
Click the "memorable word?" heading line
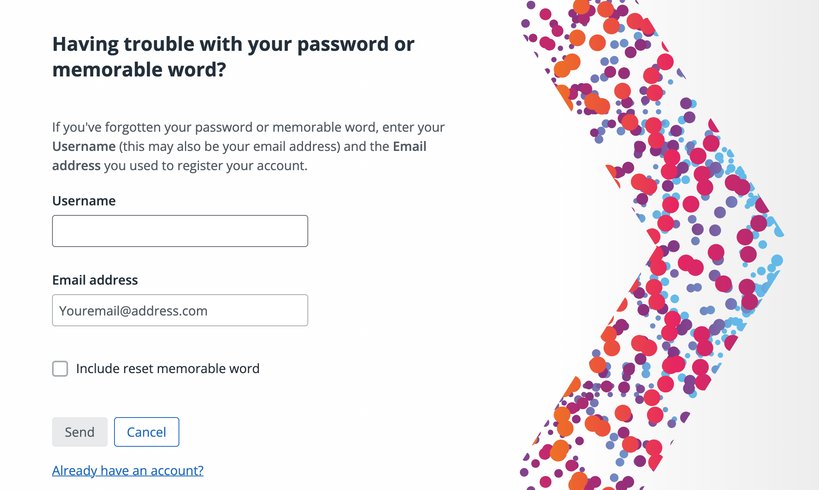click(139, 70)
